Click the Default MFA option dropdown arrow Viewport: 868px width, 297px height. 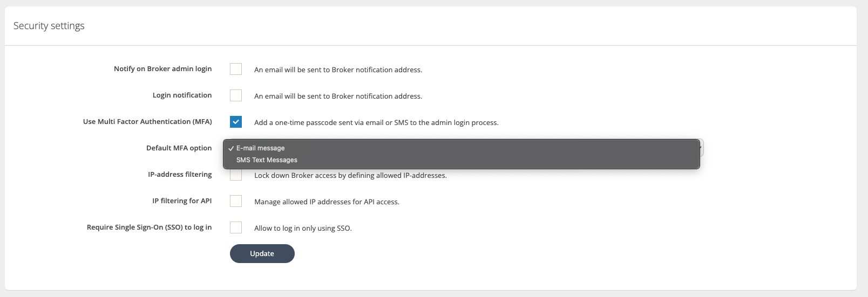point(701,148)
